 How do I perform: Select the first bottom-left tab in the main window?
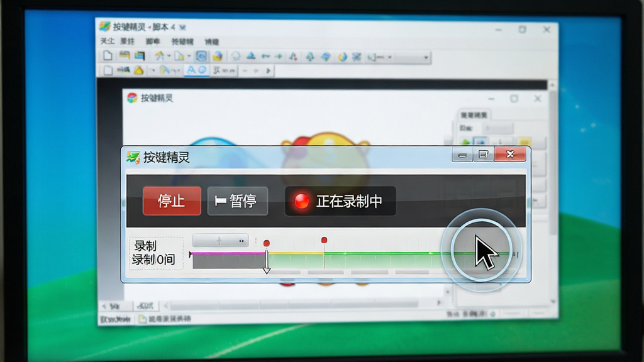click(114, 306)
